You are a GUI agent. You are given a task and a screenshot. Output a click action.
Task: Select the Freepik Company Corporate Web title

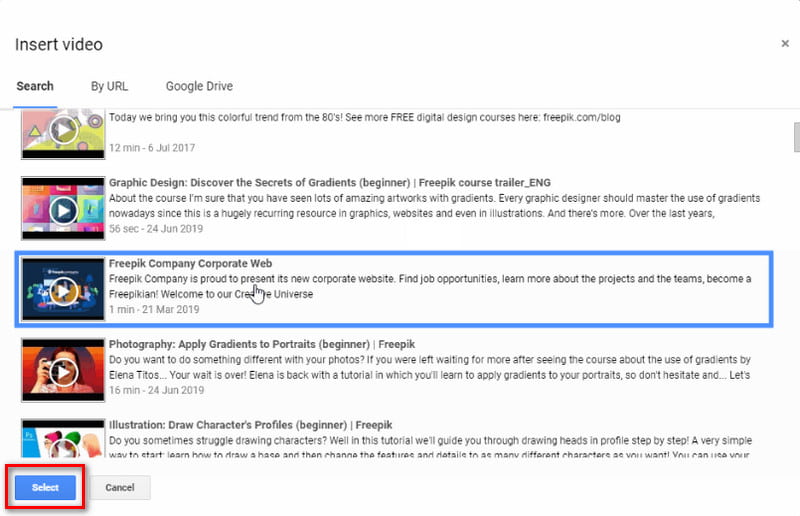coord(190,263)
